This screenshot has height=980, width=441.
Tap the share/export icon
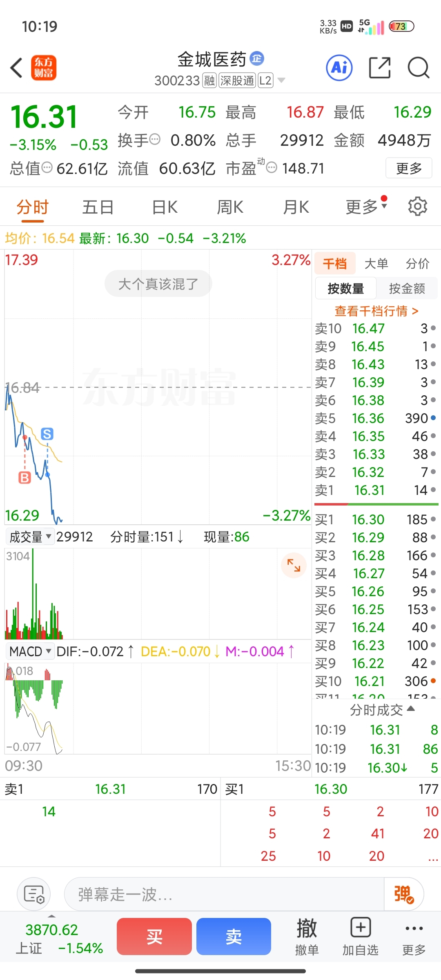click(x=380, y=67)
